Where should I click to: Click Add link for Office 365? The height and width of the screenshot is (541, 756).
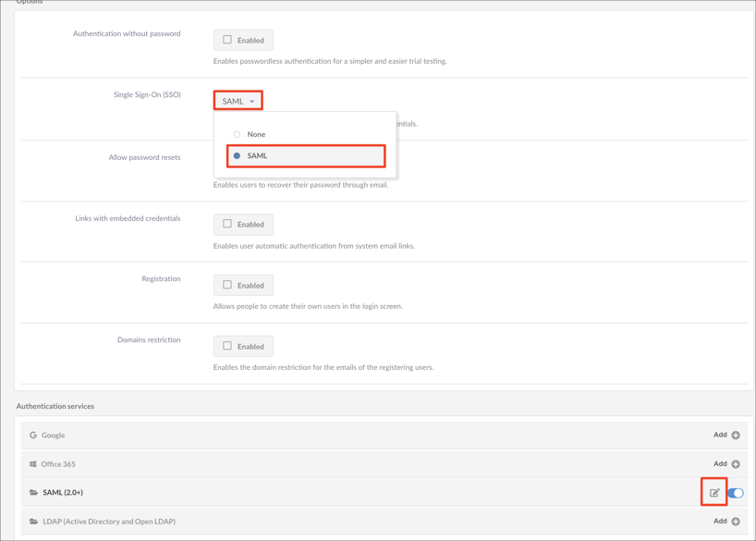(720, 464)
